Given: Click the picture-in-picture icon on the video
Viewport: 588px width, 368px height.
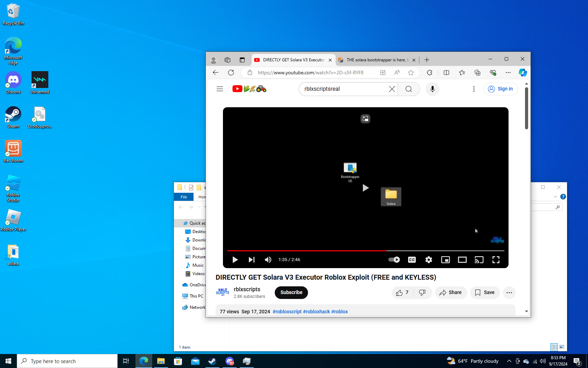Looking at the screenshot, I should click(365, 119).
